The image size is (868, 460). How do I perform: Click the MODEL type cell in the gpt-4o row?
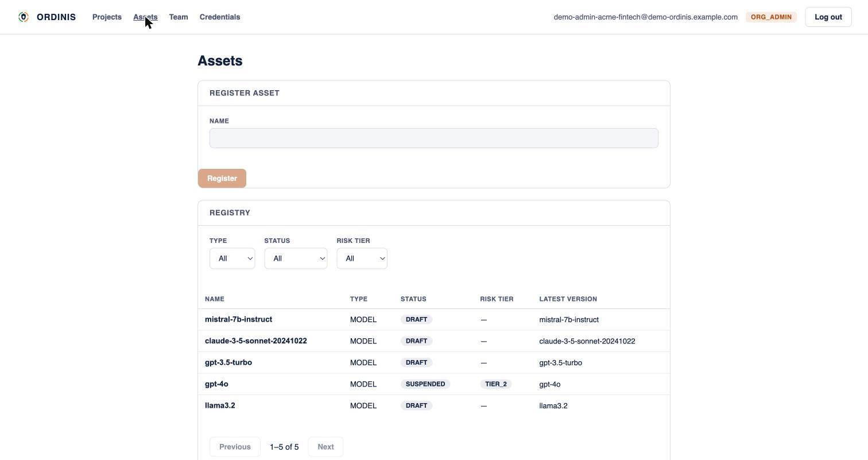pyautogui.click(x=363, y=384)
